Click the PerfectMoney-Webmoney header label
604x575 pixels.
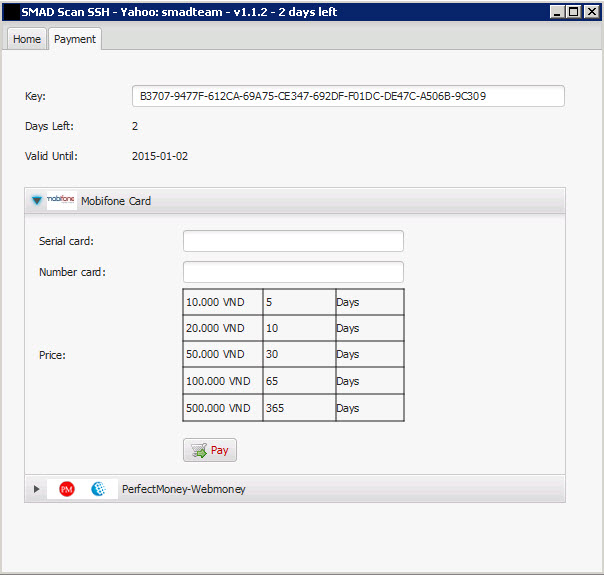click(184, 489)
